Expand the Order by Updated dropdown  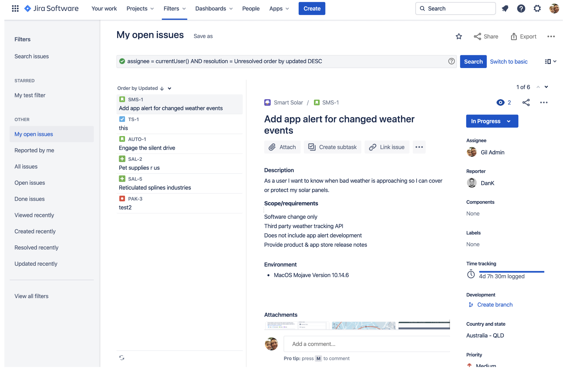coord(170,88)
